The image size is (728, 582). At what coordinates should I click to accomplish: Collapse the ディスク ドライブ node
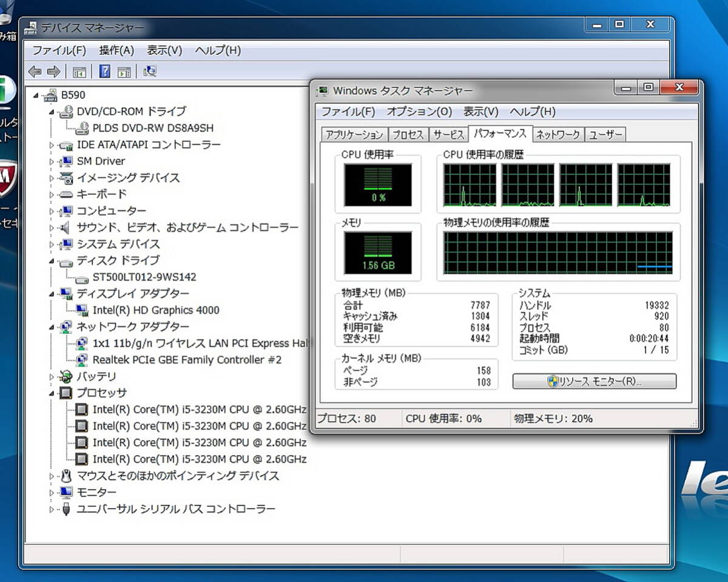tap(52, 262)
